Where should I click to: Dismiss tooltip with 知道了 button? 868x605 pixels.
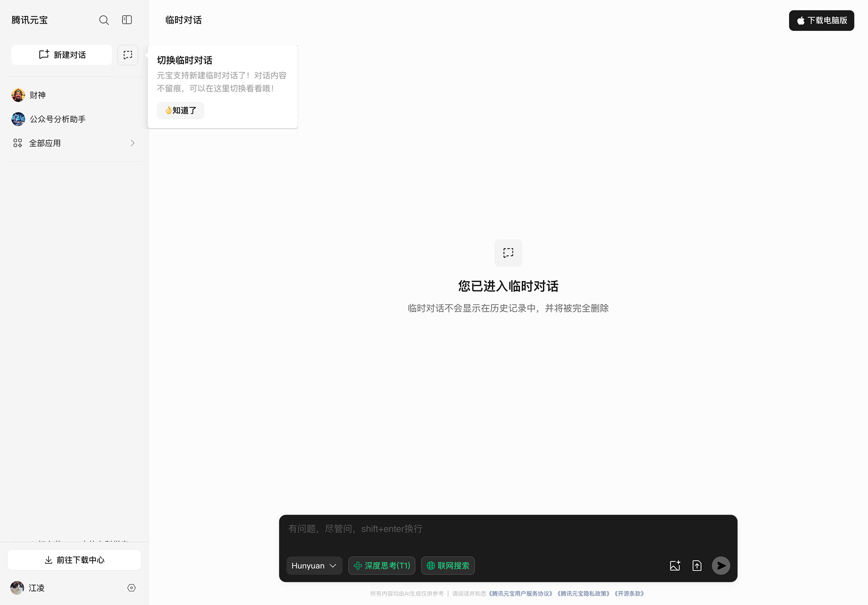pyautogui.click(x=181, y=111)
